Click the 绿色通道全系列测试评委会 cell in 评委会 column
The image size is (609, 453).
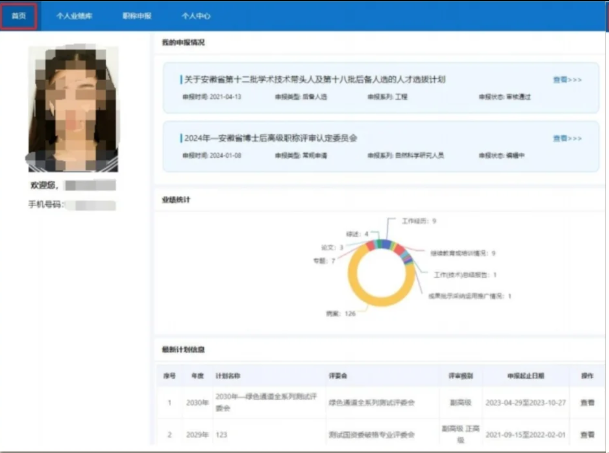tap(372, 402)
